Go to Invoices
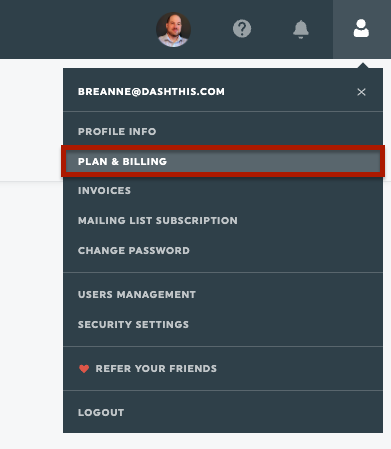Screen dimensions: 391x449 tap(104, 190)
